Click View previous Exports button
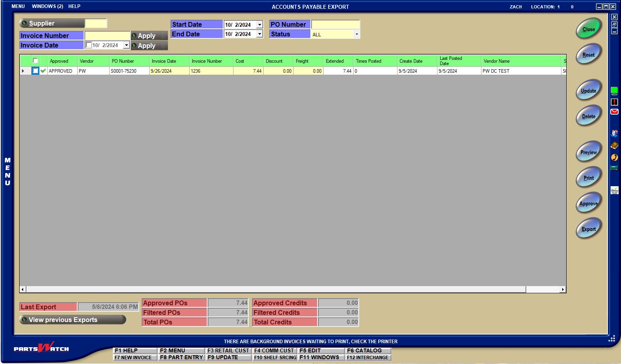The width and height of the screenshot is (621, 364). [72, 320]
